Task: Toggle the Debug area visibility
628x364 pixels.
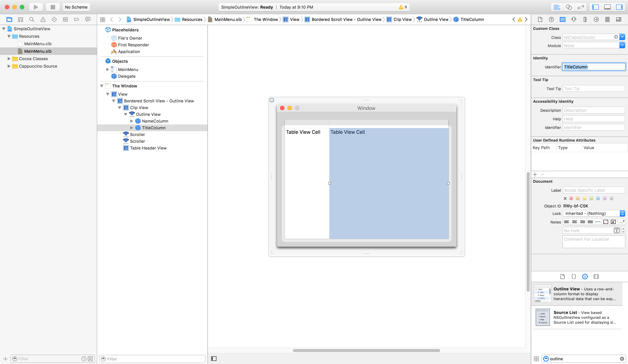Action: coord(608,7)
